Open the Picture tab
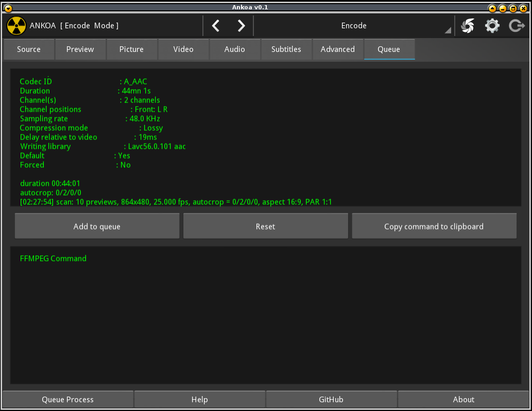 tap(132, 49)
